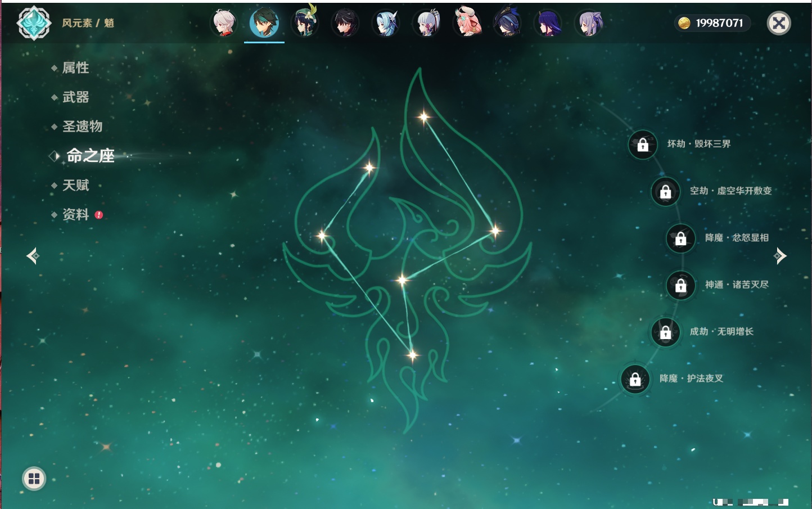Choose the light-blue-haired Eula avatar
Image resolution: width=812 pixels, height=509 pixels.
(386, 23)
